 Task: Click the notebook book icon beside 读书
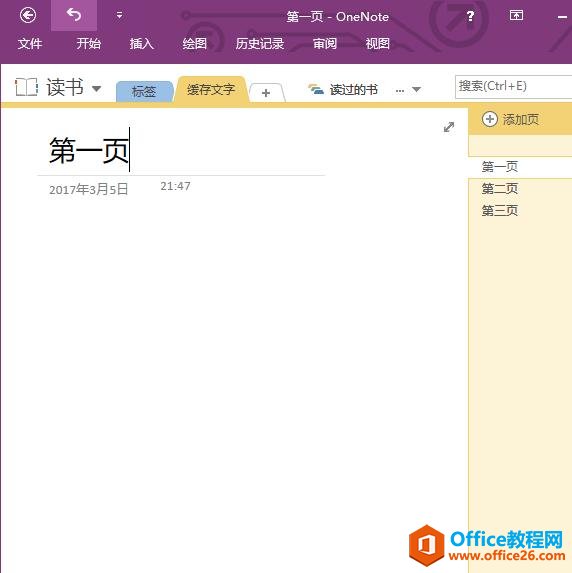[x=26, y=87]
